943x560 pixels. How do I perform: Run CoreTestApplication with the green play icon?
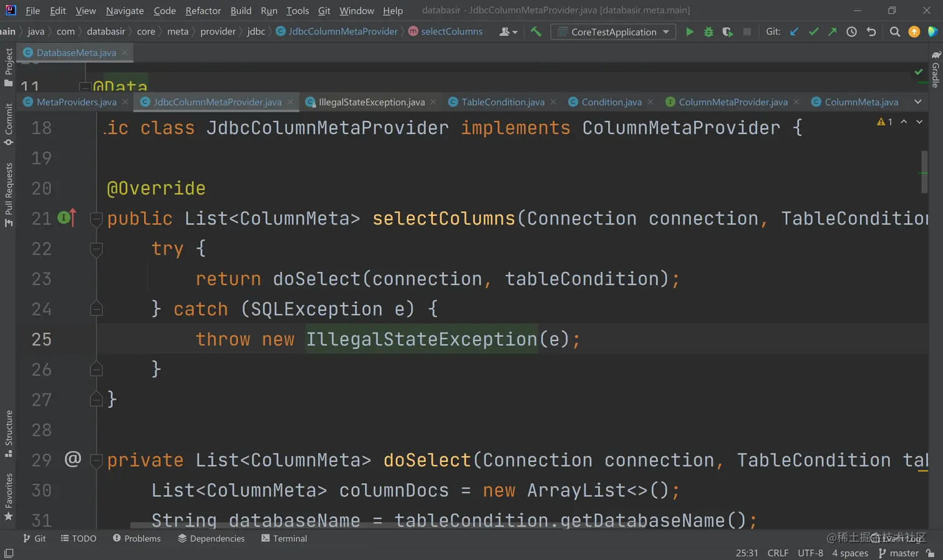[x=689, y=32]
